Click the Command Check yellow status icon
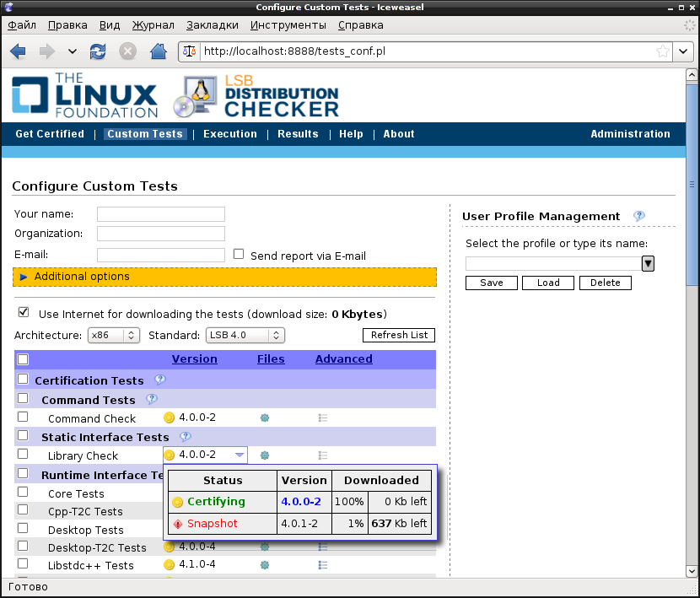This screenshot has width=700, height=598. [170, 418]
